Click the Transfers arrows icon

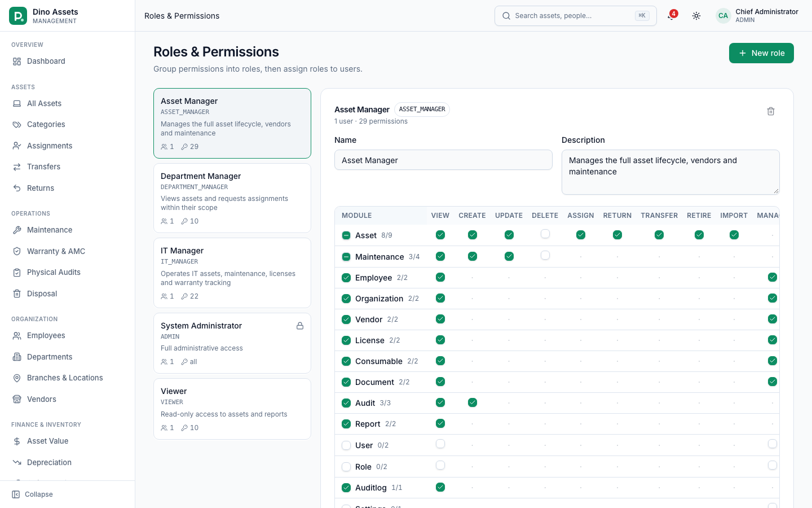click(x=17, y=167)
